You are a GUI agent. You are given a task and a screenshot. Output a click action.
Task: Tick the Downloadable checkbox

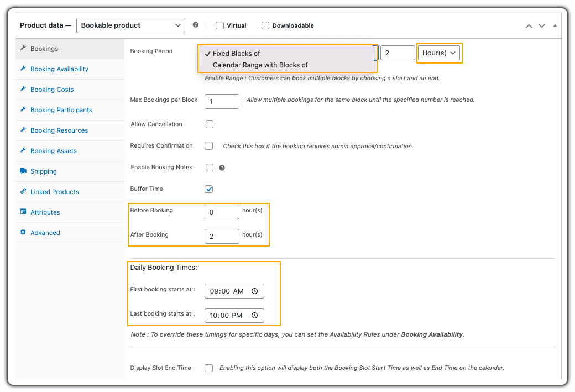point(265,25)
